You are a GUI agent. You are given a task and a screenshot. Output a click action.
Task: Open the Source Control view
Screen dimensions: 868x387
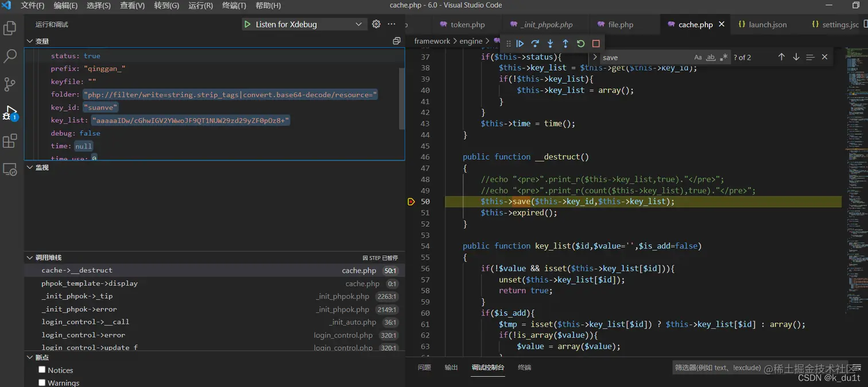[10, 84]
